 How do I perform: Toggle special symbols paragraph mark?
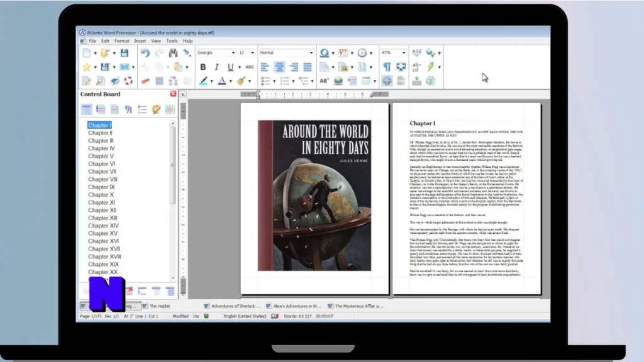(387, 67)
